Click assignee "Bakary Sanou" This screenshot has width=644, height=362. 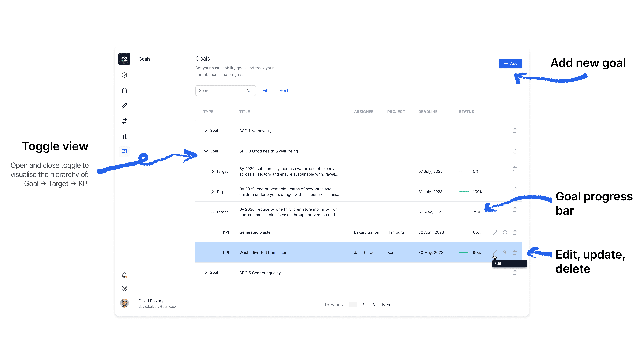point(366,232)
